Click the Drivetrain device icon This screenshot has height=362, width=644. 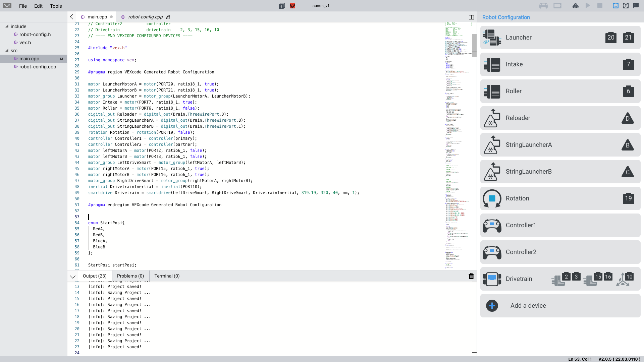(492, 279)
